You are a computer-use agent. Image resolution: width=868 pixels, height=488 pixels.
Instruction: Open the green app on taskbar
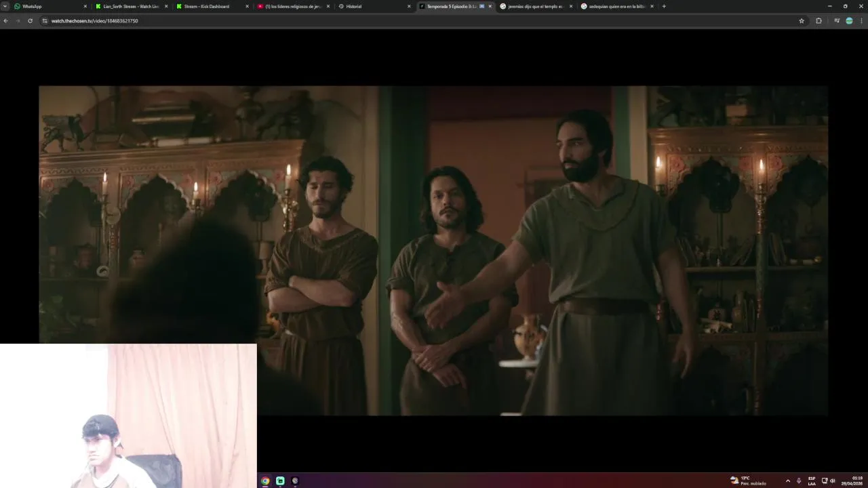click(x=280, y=481)
